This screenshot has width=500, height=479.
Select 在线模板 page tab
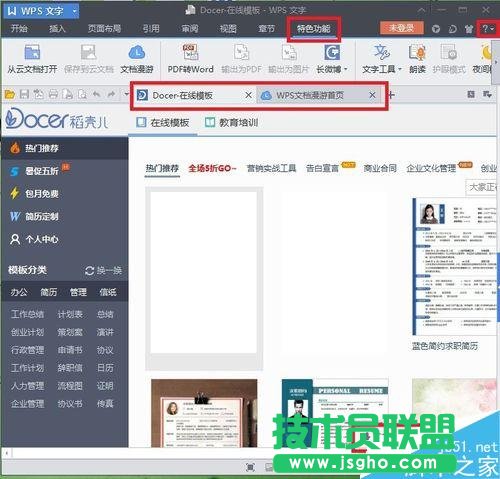(163, 123)
